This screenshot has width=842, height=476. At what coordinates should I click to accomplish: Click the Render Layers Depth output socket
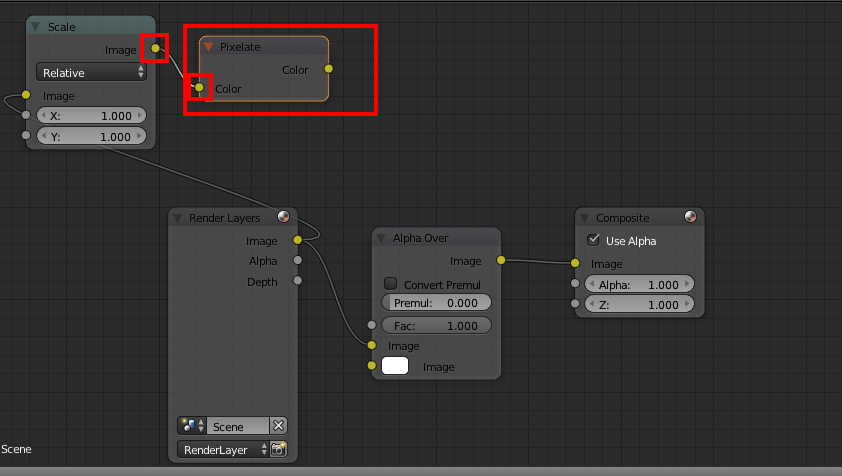297,280
